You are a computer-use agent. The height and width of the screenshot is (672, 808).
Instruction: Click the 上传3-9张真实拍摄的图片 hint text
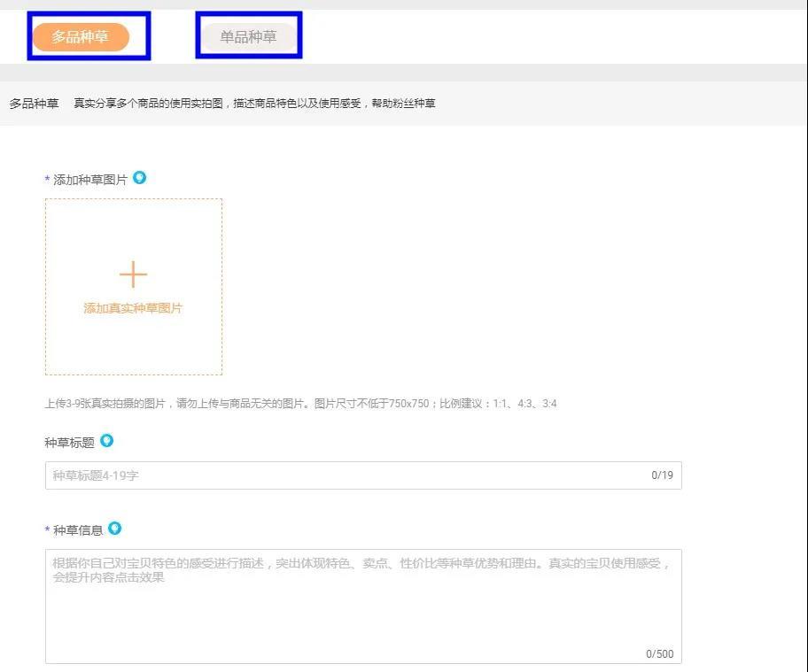click(x=300, y=404)
